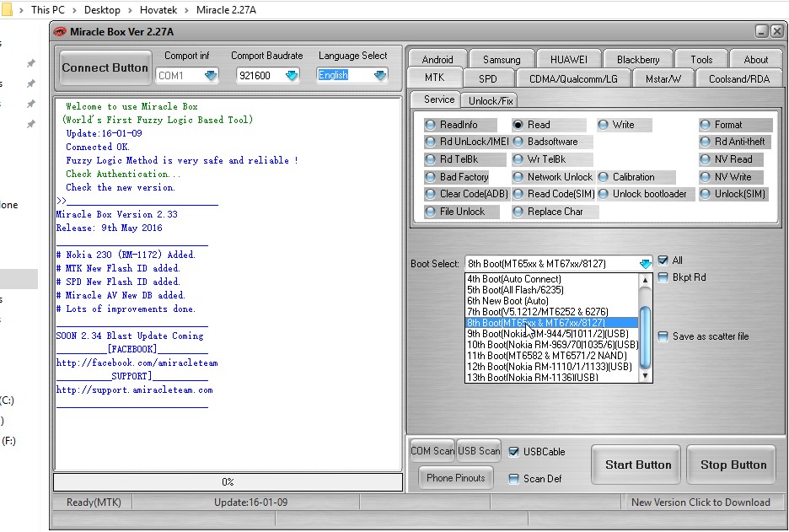Open the CDMA/Qualcomm/LG tab
Screen dimensions: 789x532
(x=573, y=78)
